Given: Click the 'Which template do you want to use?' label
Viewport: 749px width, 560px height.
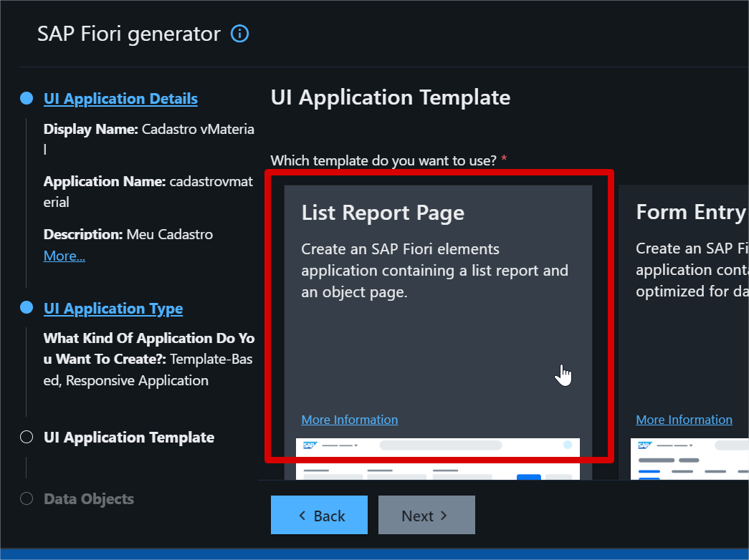Looking at the screenshot, I should click(383, 160).
